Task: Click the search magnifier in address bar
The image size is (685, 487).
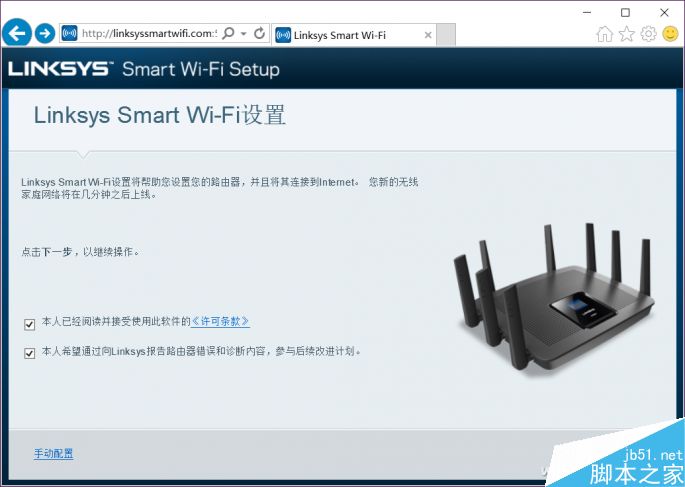Action: click(x=228, y=33)
